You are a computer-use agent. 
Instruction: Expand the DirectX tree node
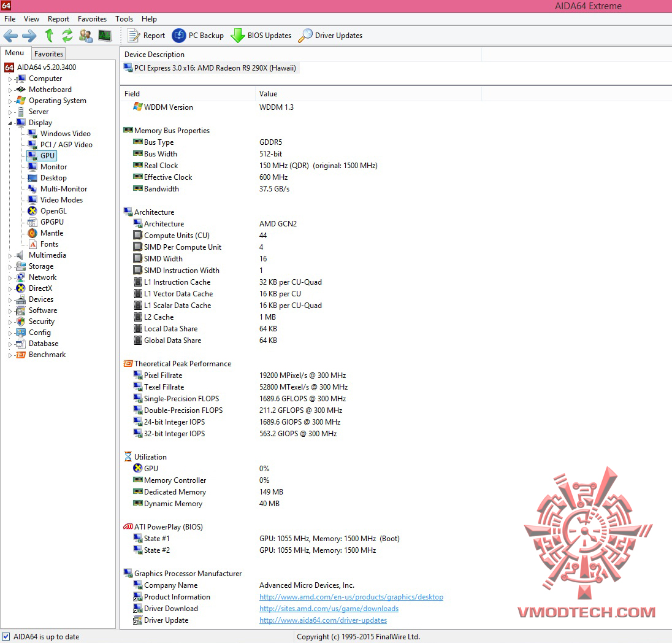point(10,289)
